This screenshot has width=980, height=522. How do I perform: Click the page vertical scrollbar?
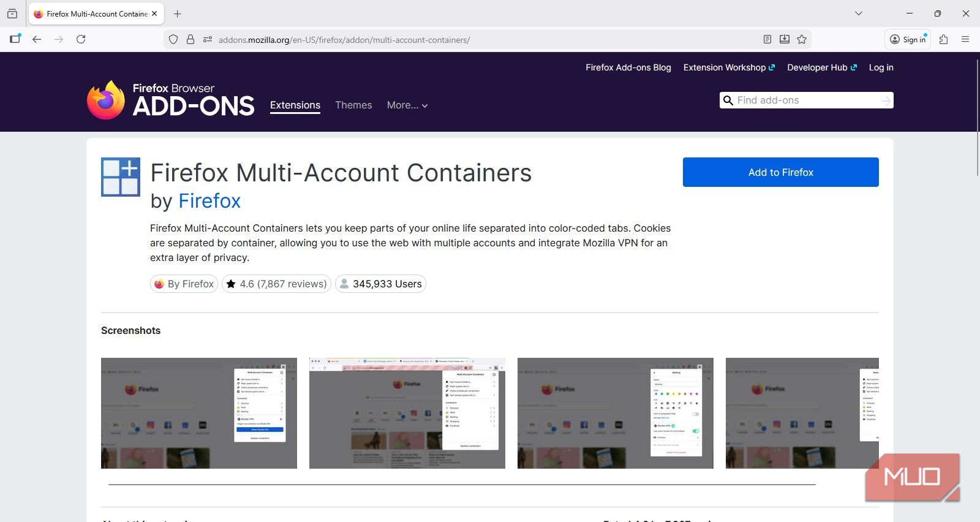977,116
